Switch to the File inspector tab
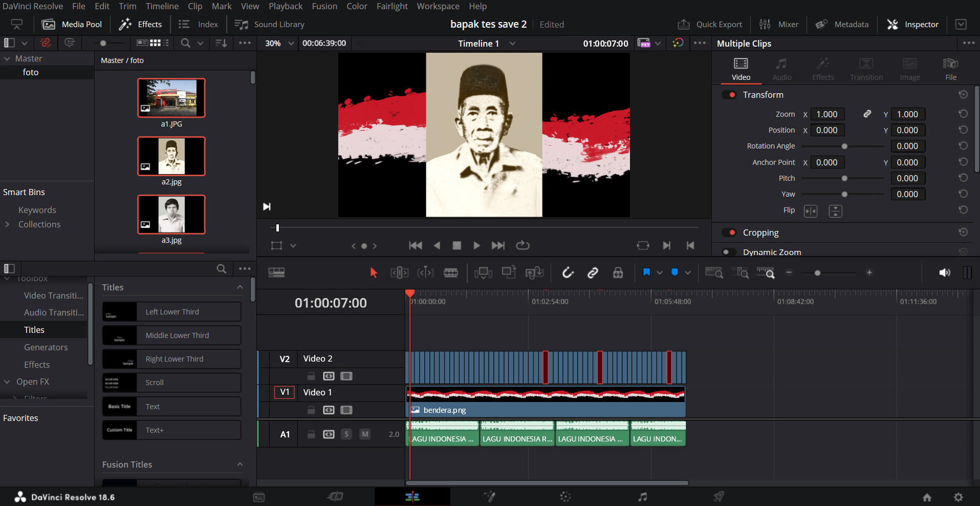Viewport: 980px width, 506px height. pyautogui.click(x=951, y=69)
